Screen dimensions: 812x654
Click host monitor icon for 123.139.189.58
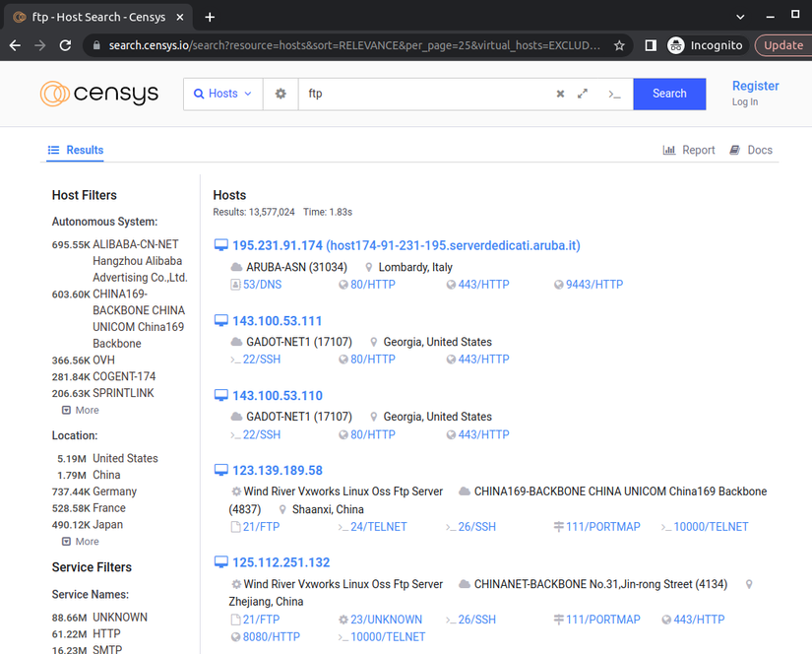click(x=221, y=470)
